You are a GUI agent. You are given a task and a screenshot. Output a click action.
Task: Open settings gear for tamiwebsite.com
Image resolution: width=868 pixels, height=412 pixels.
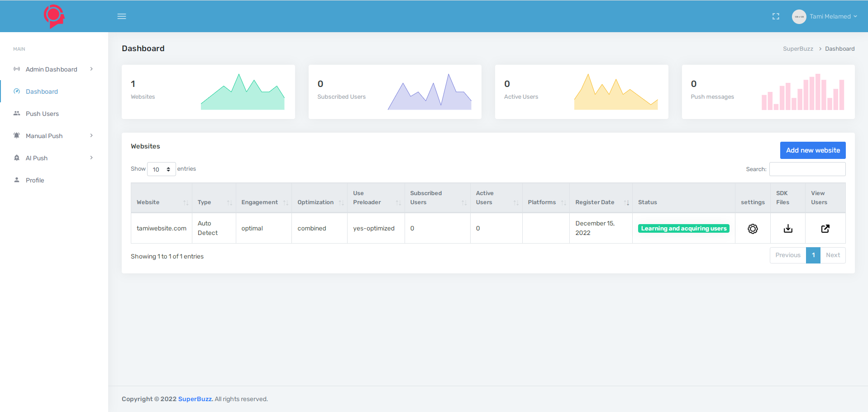(753, 229)
